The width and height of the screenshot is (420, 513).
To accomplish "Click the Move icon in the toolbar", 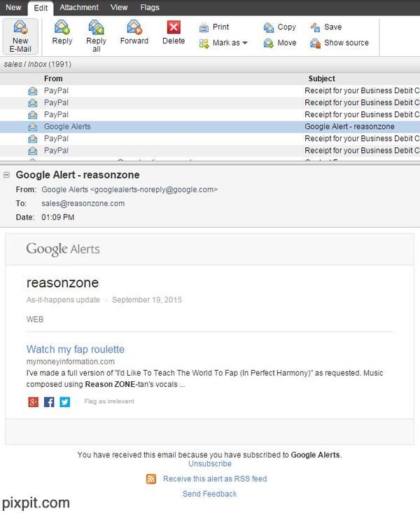I will click(x=269, y=43).
